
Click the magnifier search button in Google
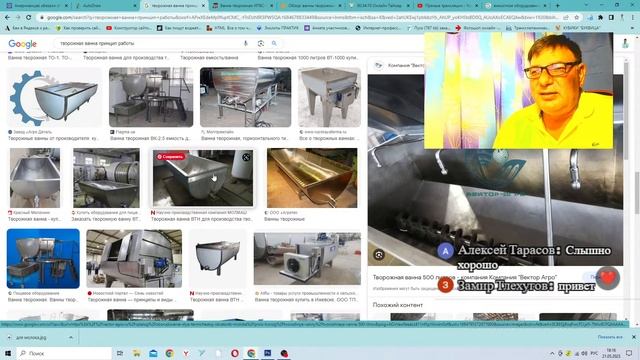point(274,43)
